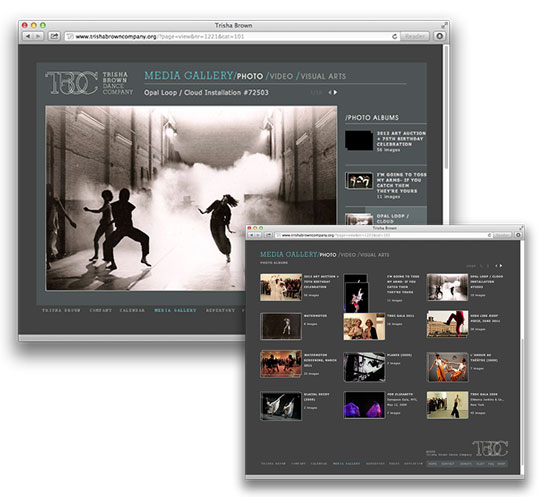This screenshot has height=497, width=540.
Task: Show next photo arrow in rear window
Action: coord(335,92)
